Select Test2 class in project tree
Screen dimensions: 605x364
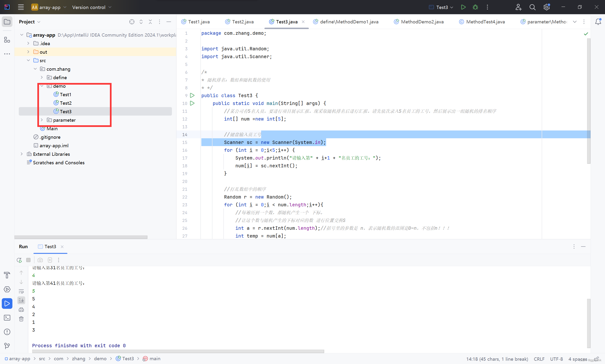click(66, 103)
